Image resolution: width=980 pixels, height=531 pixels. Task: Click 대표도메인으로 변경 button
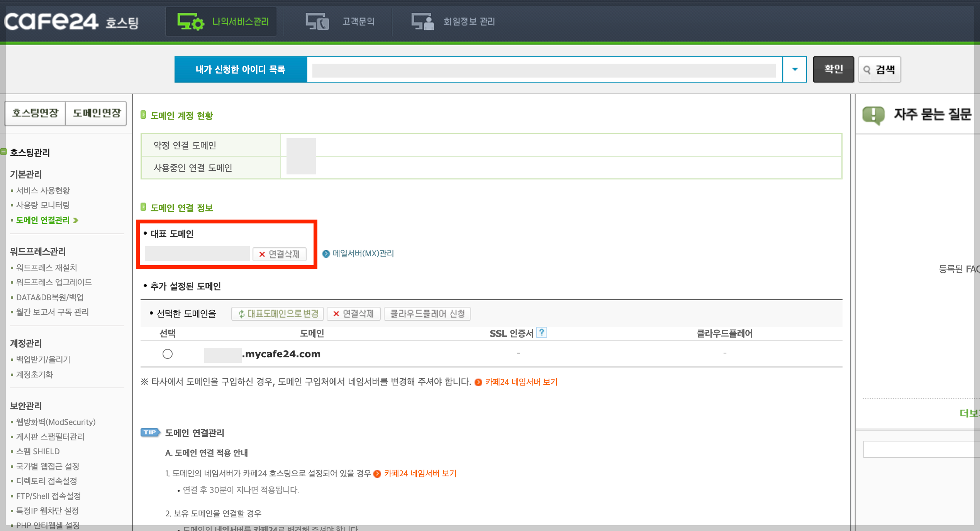click(278, 313)
